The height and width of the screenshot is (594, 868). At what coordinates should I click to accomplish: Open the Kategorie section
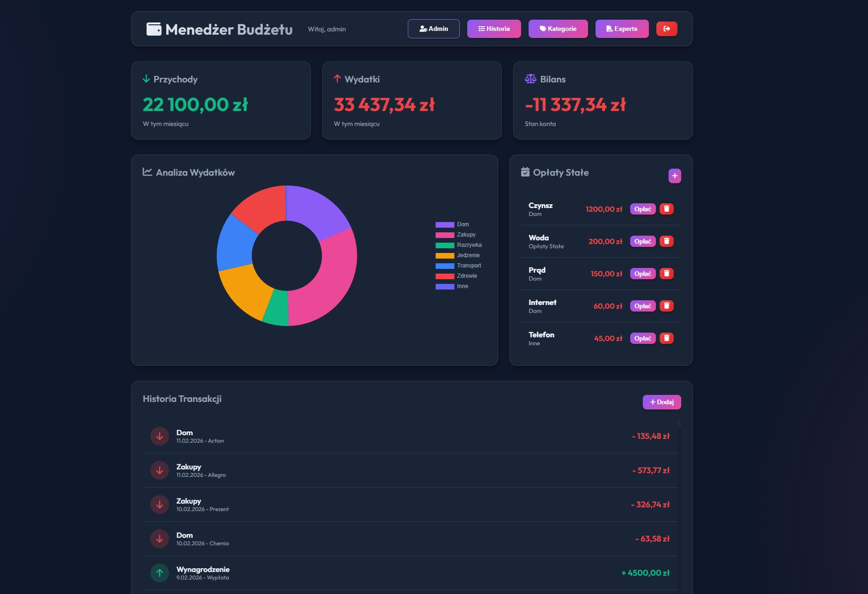(x=558, y=29)
